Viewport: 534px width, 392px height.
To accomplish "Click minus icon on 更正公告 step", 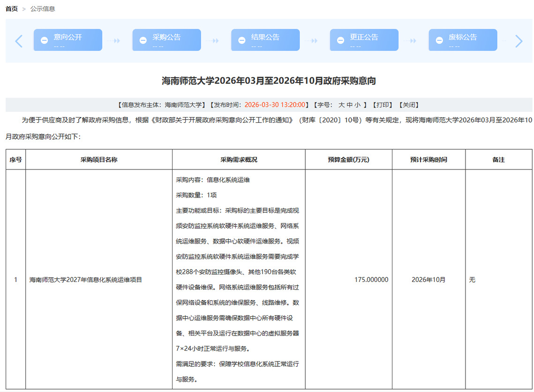I will pos(340,41).
